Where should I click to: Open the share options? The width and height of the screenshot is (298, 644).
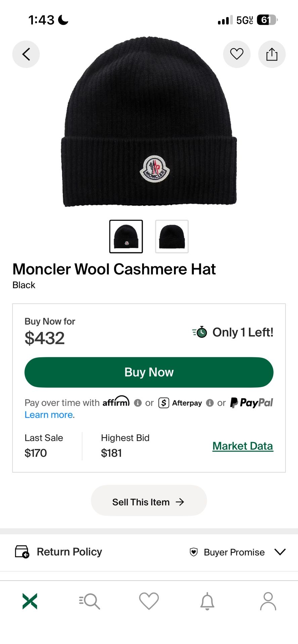click(272, 54)
